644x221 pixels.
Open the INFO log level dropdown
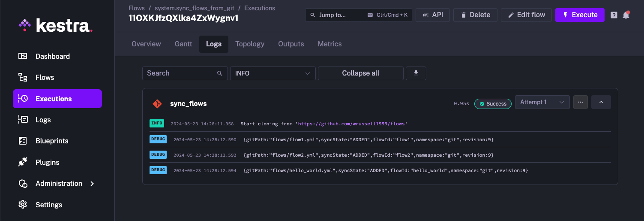(x=273, y=73)
